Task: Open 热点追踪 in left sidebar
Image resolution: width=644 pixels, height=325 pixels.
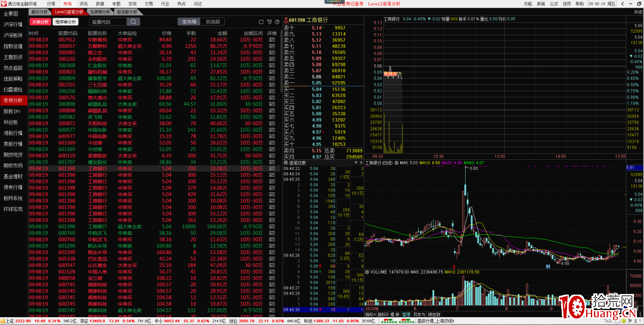Action: tap(13, 68)
